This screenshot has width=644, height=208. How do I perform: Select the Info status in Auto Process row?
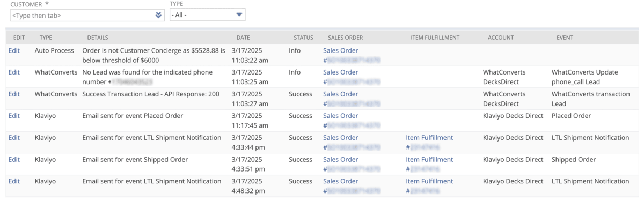click(295, 50)
